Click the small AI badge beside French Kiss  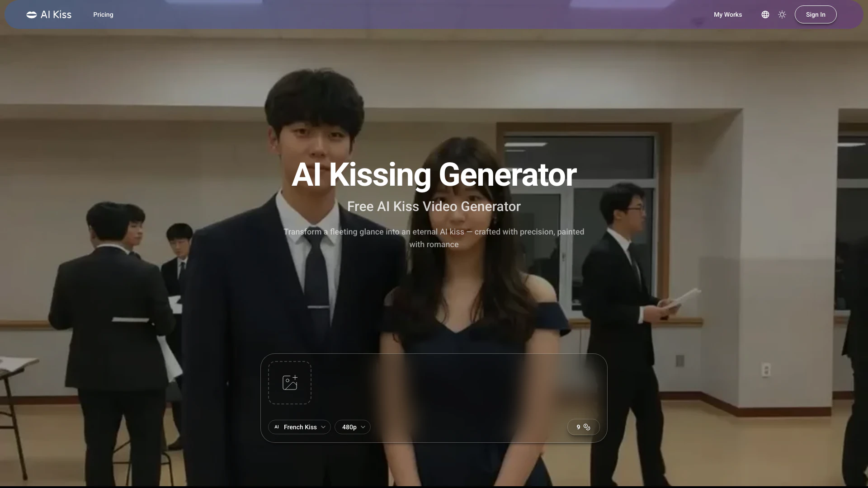277,427
